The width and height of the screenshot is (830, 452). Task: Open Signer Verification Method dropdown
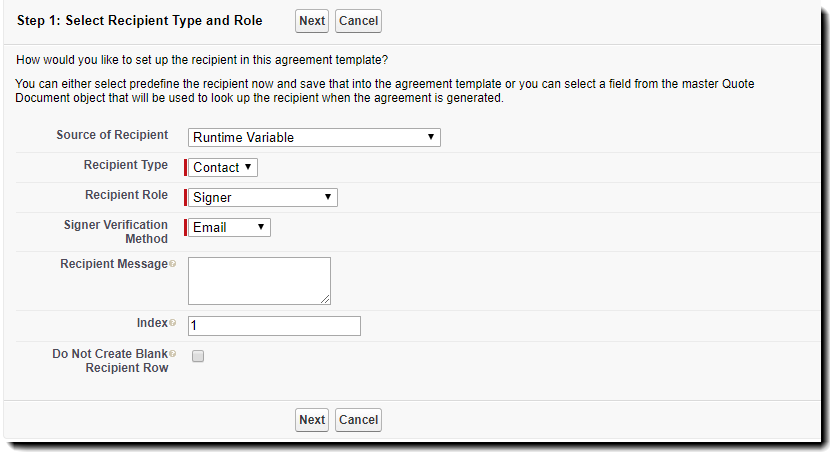click(229, 227)
